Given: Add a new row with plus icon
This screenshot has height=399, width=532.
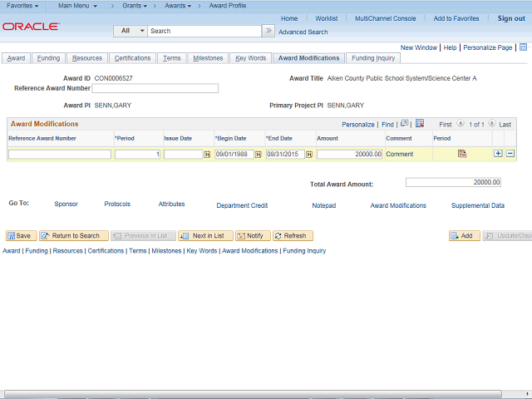Looking at the screenshot, I should point(498,153).
